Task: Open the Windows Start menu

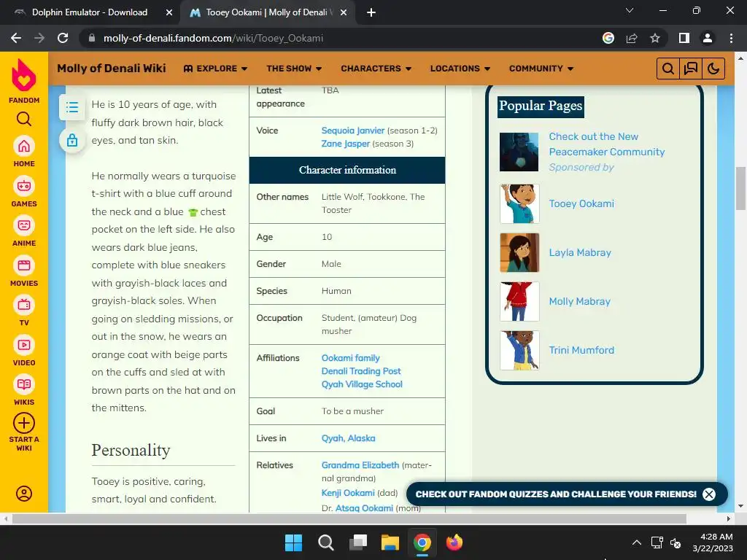Action: (x=293, y=542)
